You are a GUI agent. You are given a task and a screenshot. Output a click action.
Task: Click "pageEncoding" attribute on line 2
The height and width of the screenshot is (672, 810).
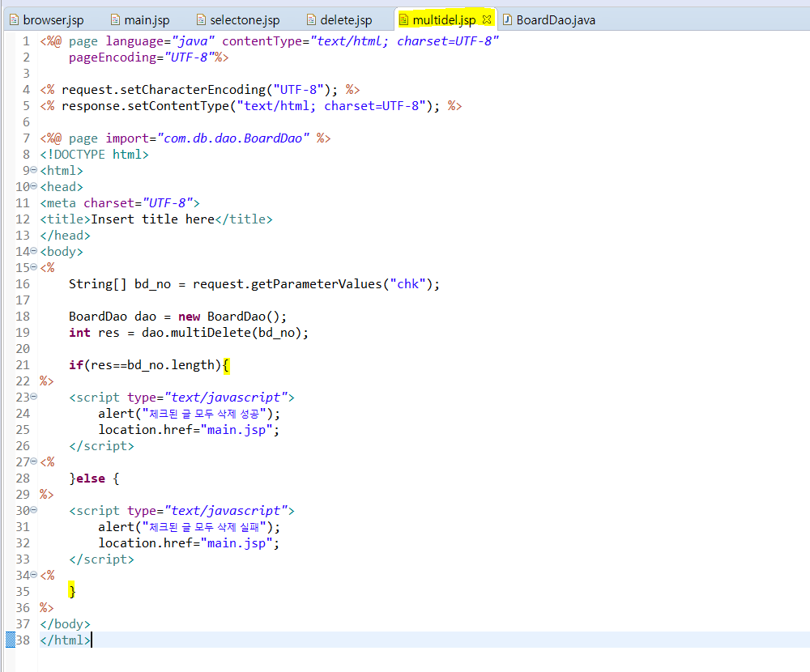pos(113,57)
